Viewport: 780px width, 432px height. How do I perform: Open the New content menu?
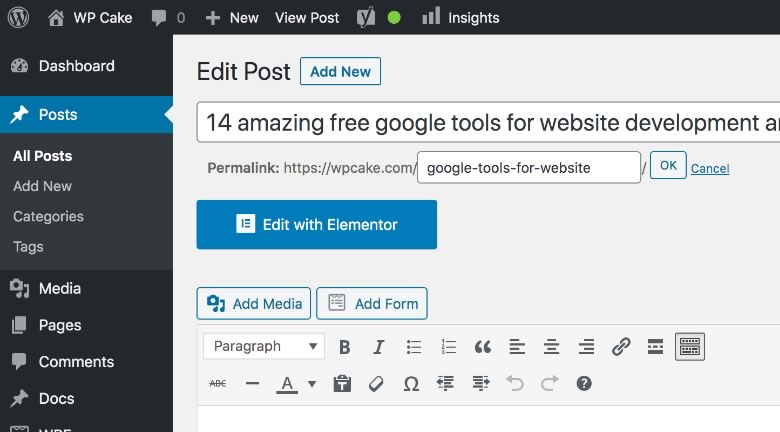(232, 18)
